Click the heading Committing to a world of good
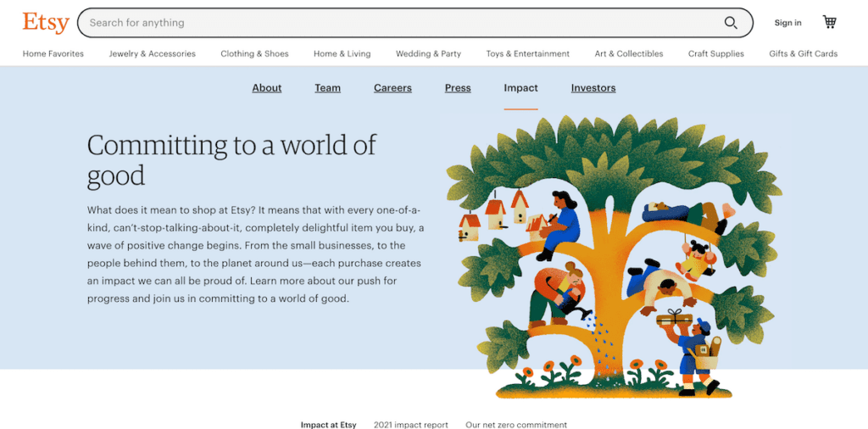Screen dimensions: 868x429 coord(231,160)
